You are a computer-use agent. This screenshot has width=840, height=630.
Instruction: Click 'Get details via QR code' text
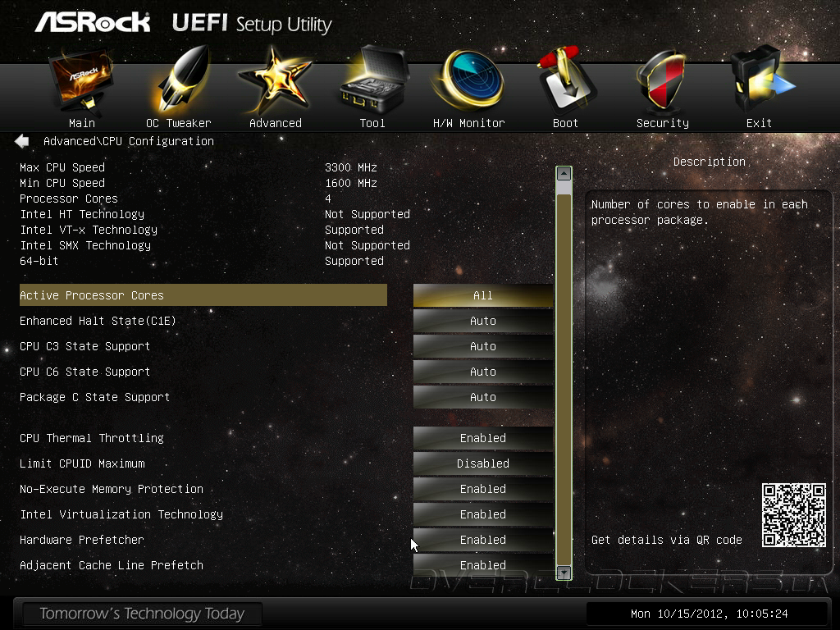[x=666, y=540]
